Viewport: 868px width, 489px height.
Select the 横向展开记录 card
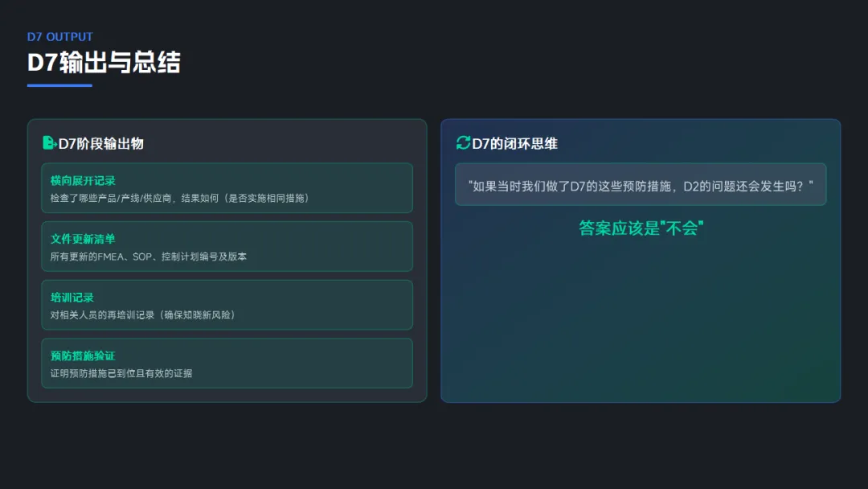click(x=227, y=188)
